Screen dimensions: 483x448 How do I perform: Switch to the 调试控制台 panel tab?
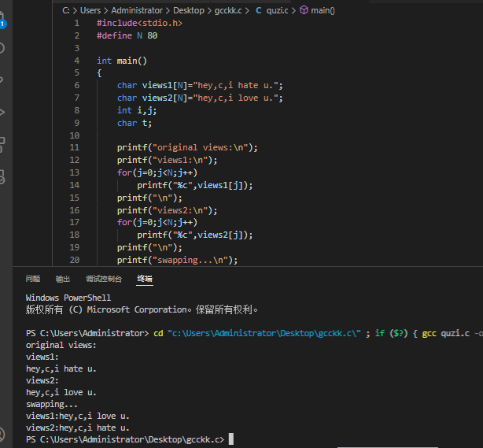(x=104, y=279)
